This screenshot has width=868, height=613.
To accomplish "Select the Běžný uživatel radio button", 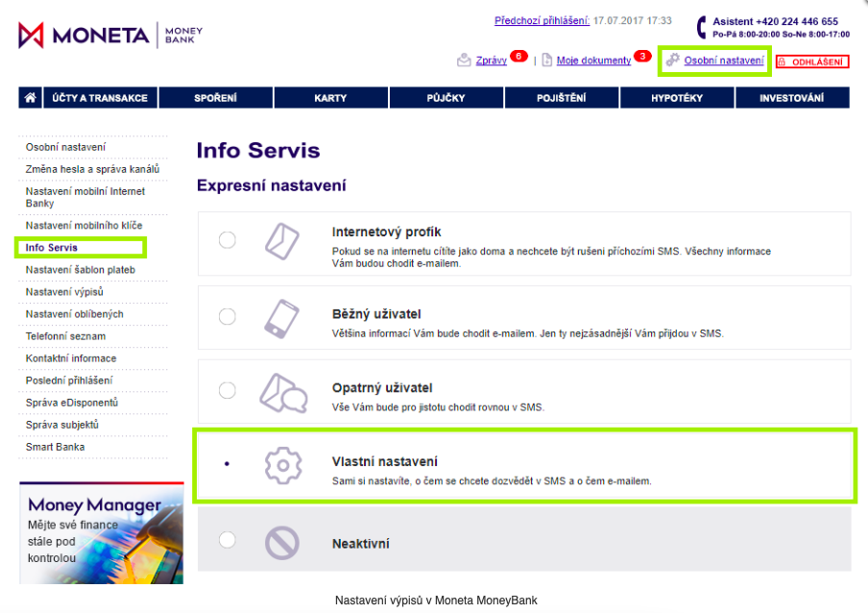I will (227, 317).
